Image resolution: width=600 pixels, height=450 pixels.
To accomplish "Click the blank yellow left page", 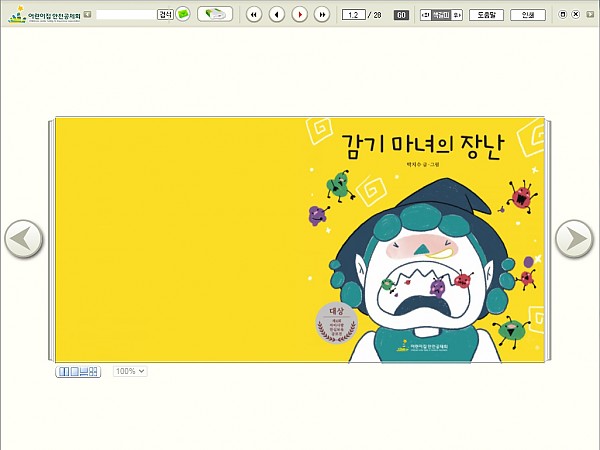I will tap(178, 240).
